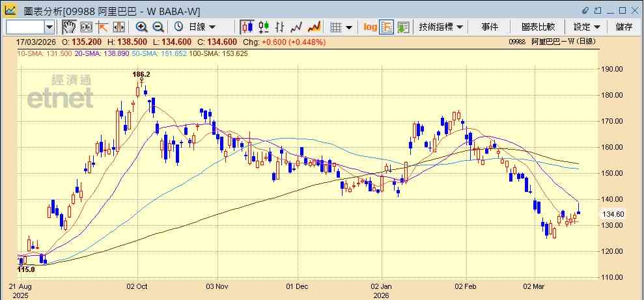Click the 115.0 low price label
The image size is (644, 300).
pyautogui.click(x=26, y=269)
